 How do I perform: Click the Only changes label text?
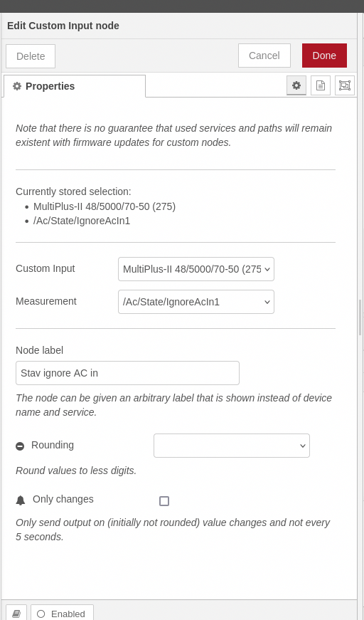(63, 499)
